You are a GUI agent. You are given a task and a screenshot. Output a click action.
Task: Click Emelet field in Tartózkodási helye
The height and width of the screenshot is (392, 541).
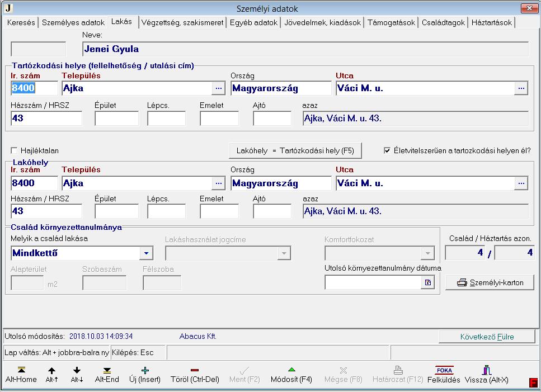click(x=219, y=118)
